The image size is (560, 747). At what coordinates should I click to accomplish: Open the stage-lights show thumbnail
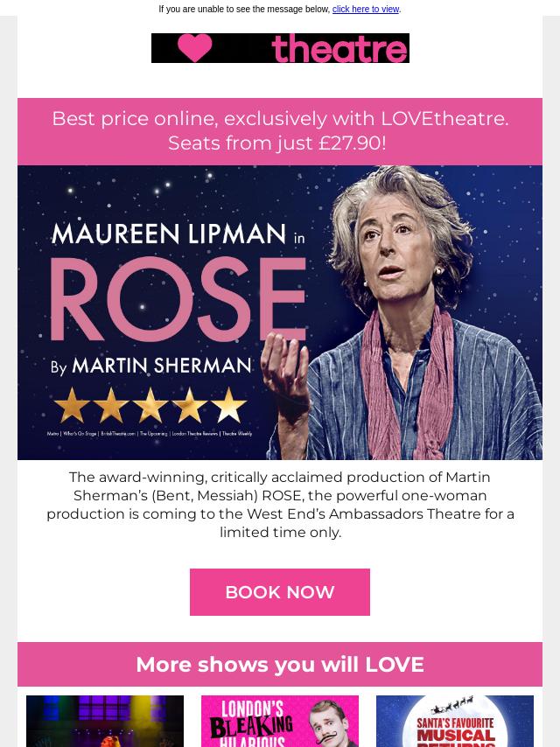(105, 722)
